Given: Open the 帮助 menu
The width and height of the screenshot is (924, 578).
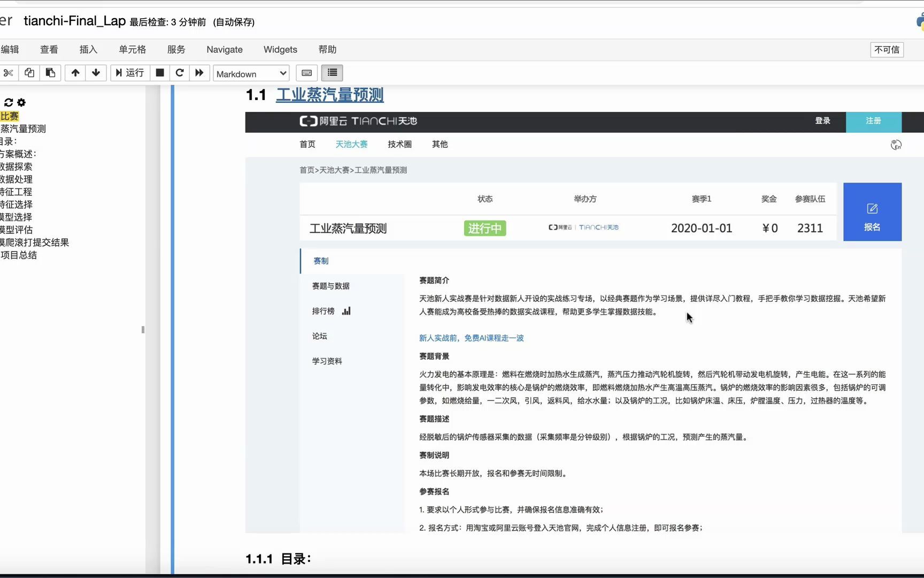Looking at the screenshot, I should coord(327,49).
